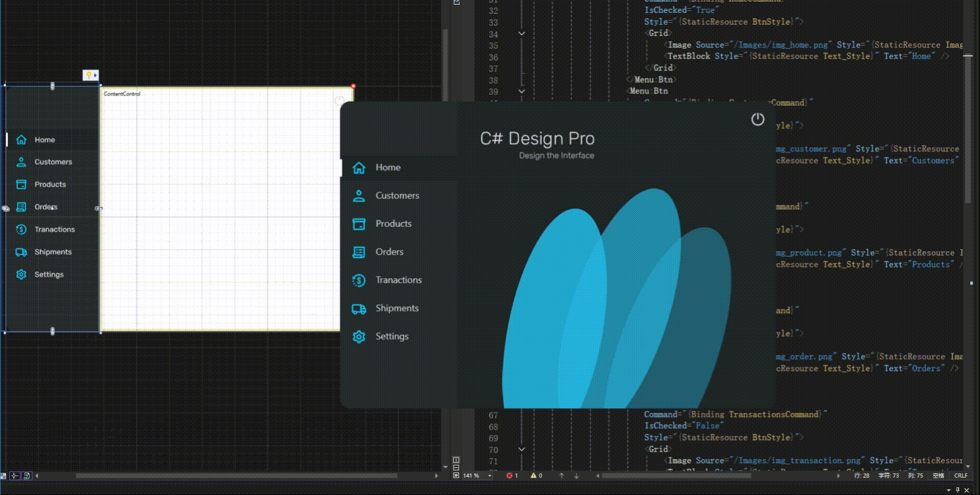Click the column indicator 列: 75
This screenshot has height=495, width=980.
[915, 475]
